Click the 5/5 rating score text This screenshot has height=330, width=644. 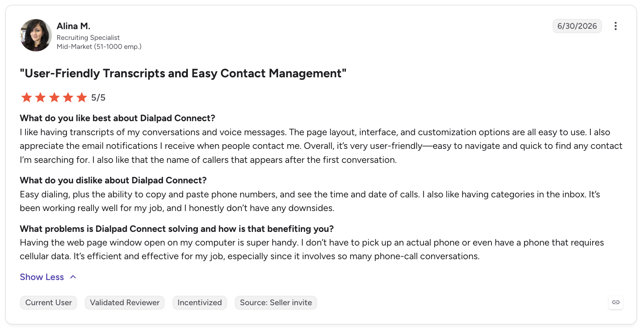tap(98, 98)
